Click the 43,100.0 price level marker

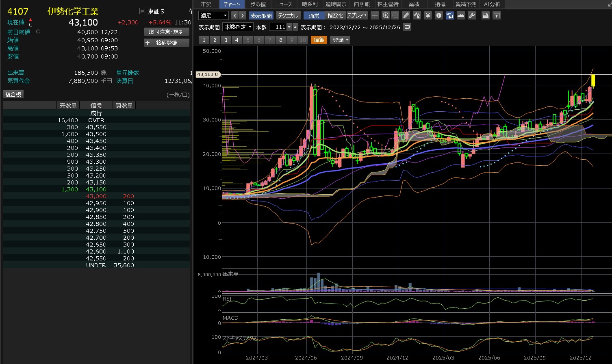pyautogui.click(x=208, y=74)
